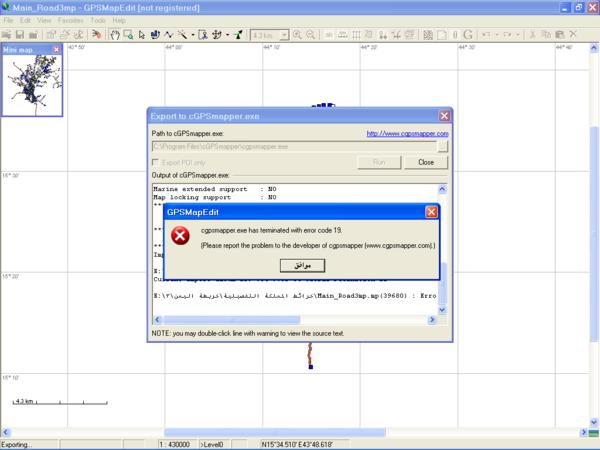Image resolution: width=600 pixels, height=450 pixels.
Task: Click the checkered pattern toolbar icon
Action: point(428,35)
